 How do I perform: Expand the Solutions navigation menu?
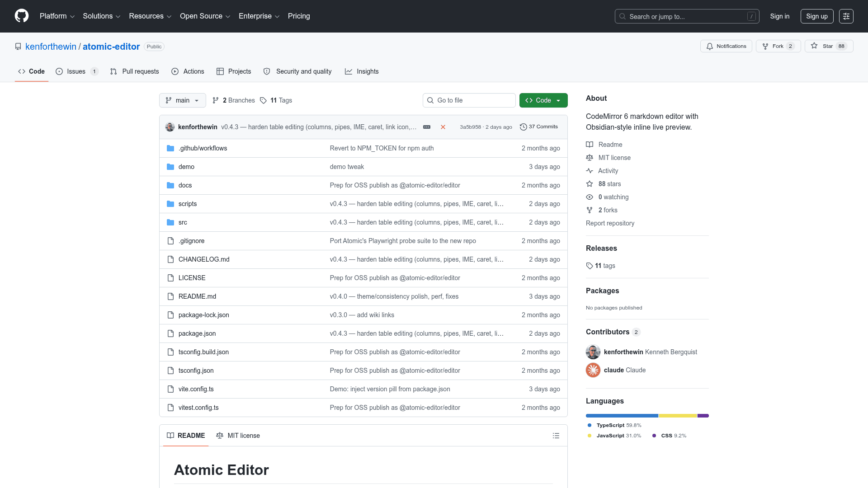[x=102, y=16]
